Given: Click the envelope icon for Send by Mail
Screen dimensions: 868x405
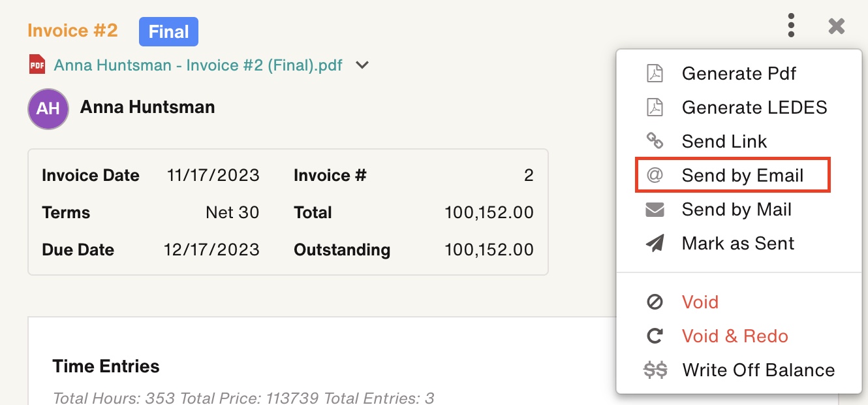Looking at the screenshot, I should pos(655,210).
